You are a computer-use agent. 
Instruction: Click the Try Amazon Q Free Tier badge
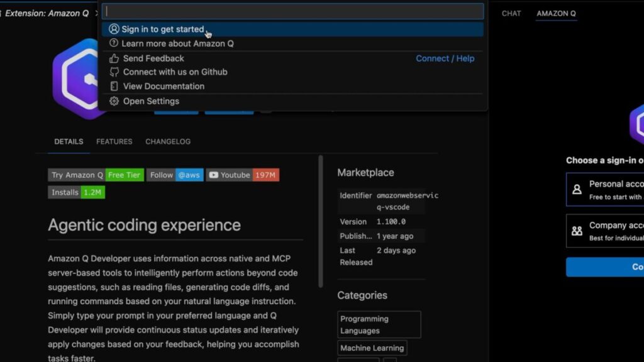[96, 175]
